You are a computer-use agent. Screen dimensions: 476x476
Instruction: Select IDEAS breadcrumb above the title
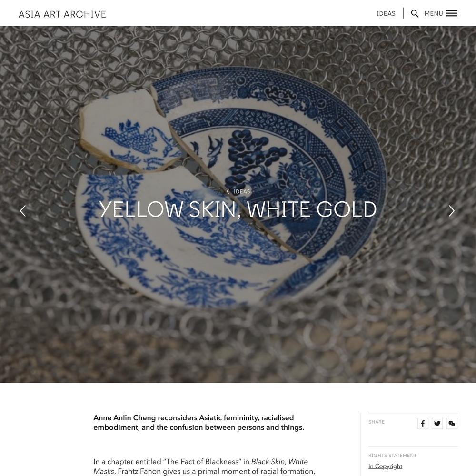tap(242, 191)
